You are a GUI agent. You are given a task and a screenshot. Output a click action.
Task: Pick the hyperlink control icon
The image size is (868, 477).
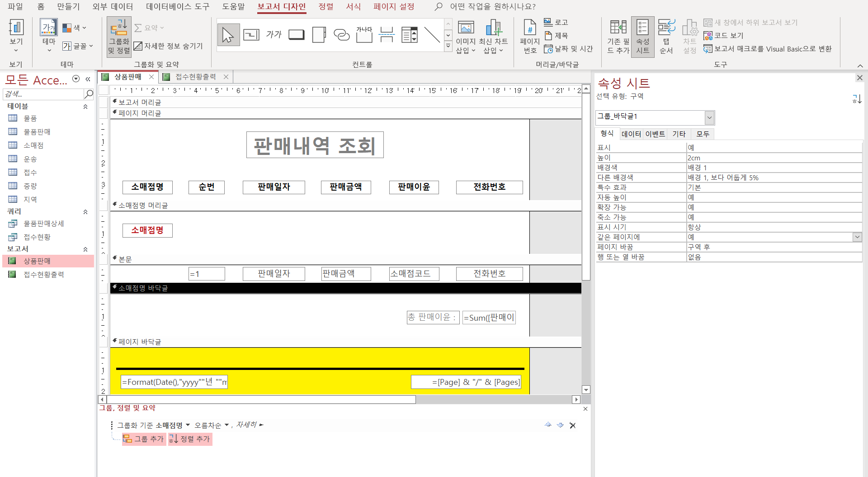(341, 35)
